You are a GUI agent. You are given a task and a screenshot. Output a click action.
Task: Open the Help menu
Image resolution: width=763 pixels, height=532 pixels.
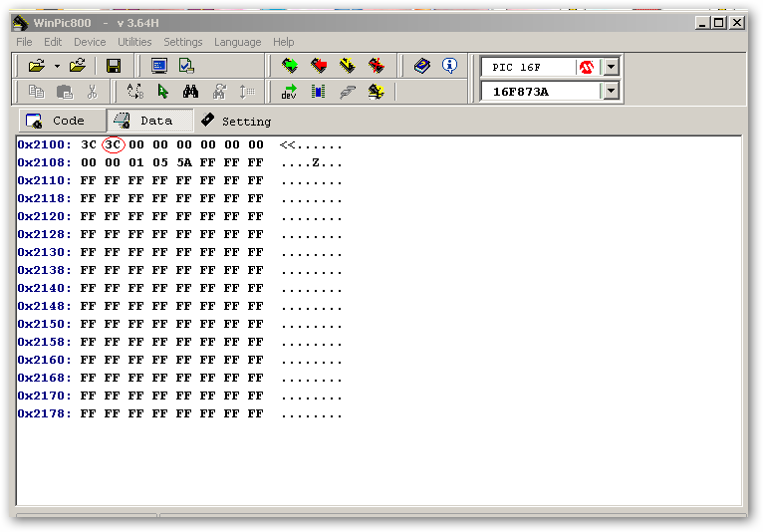283,42
